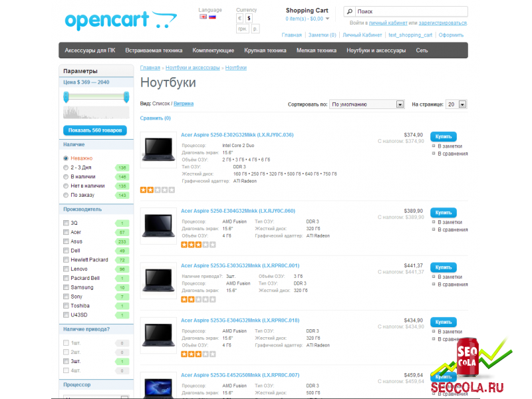Click the зарегистрироваться link

(x=442, y=23)
